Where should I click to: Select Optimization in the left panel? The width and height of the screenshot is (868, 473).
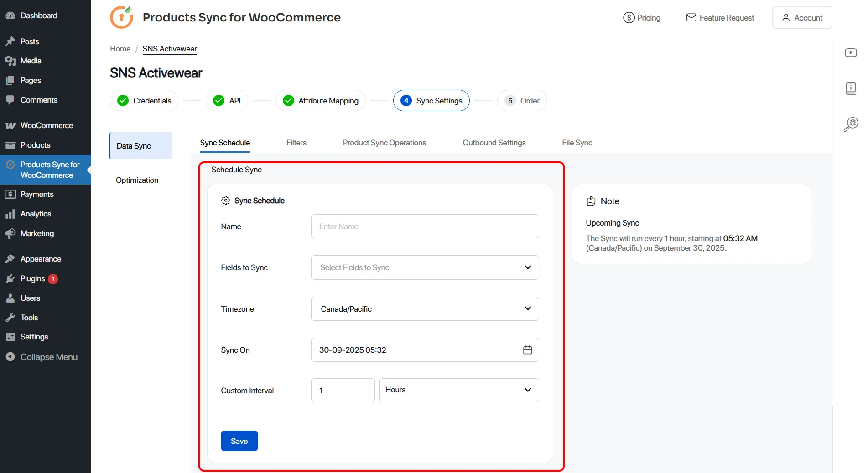136,180
